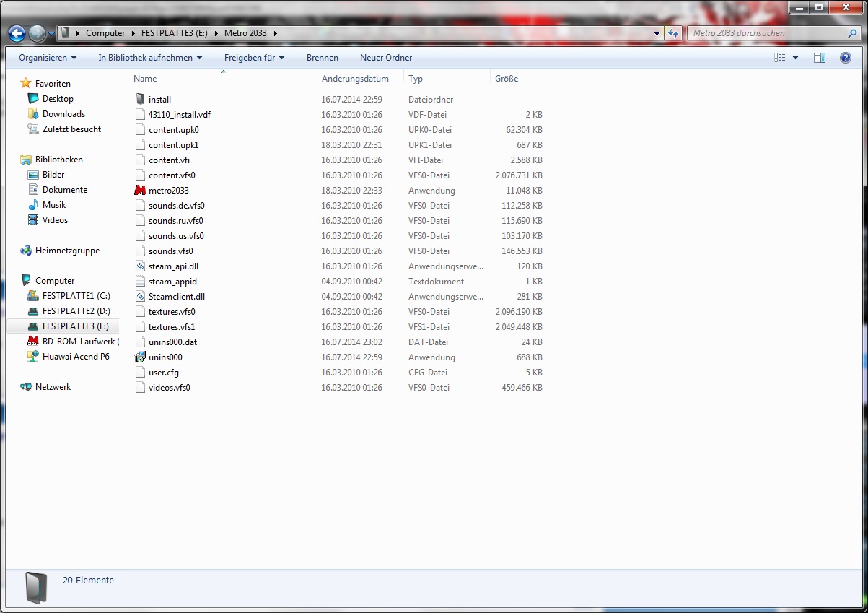Expand the arrow after FESTPLATTE3 (E:) breadcrumb
The width and height of the screenshot is (868, 613).
[x=216, y=33]
